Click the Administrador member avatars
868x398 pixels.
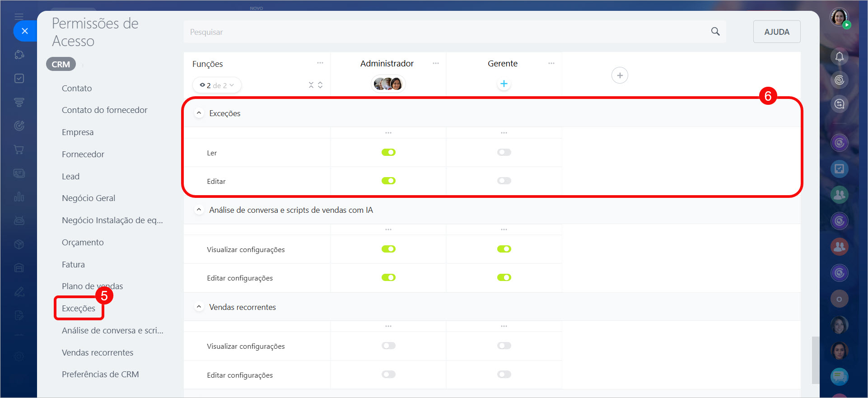pos(388,84)
